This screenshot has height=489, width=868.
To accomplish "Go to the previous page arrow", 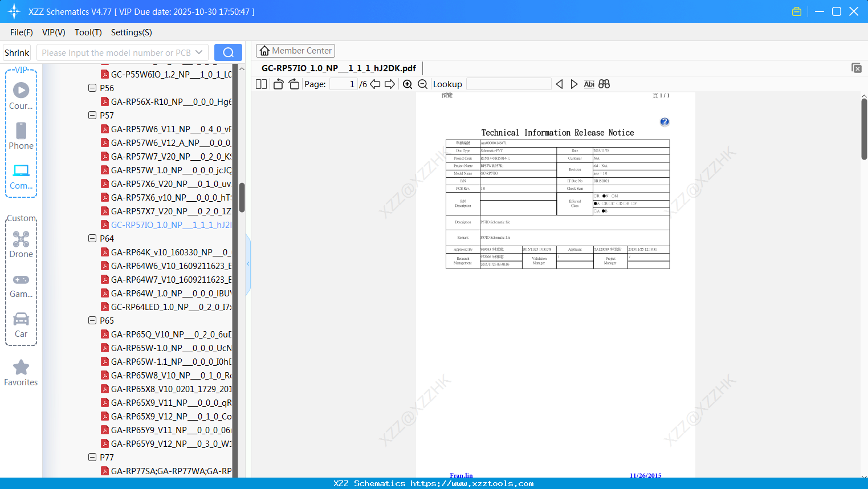I will [375, 84].
